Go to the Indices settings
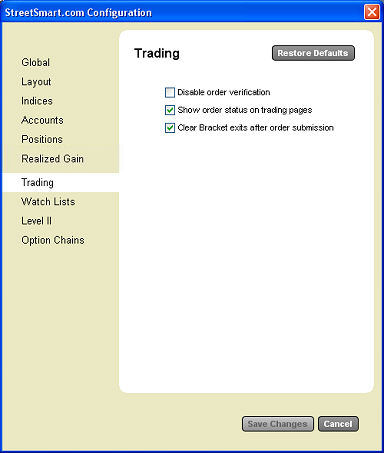The image size is (384, 453). click(37, 101)
